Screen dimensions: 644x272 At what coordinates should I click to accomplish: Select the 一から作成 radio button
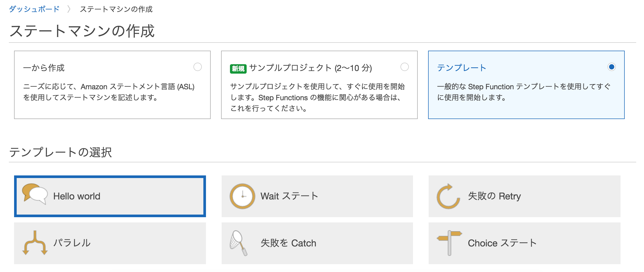click(x=199, y=67)
